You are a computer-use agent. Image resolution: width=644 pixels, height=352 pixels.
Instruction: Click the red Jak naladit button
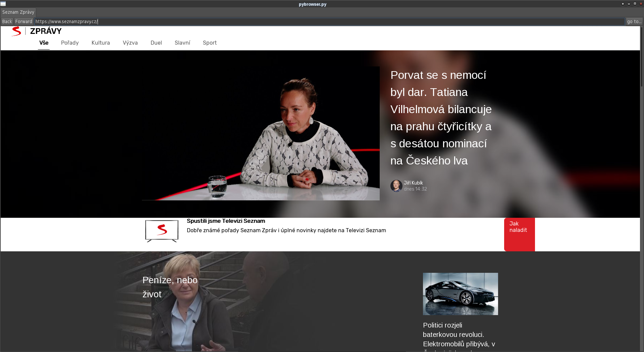[519, 234]
